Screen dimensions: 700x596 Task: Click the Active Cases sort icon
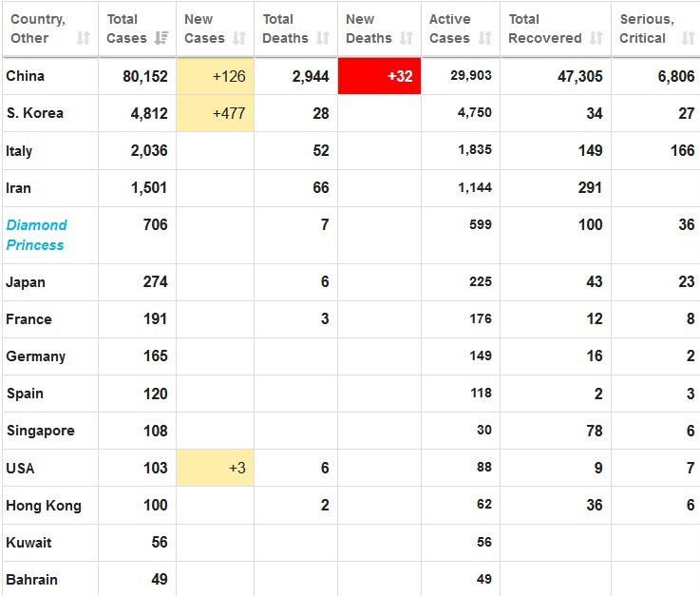point(485,38)
